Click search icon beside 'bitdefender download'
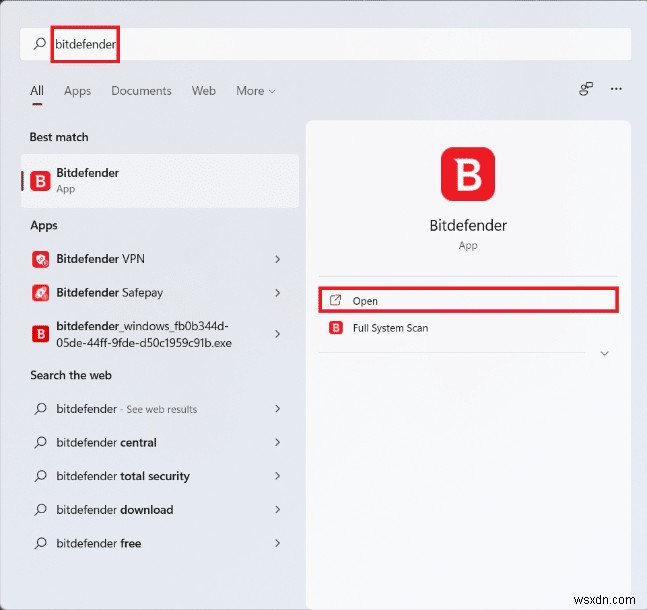Image resolution: width=647 pixels, height=610 pixels. pyautogui.click(x=40, y=510)
